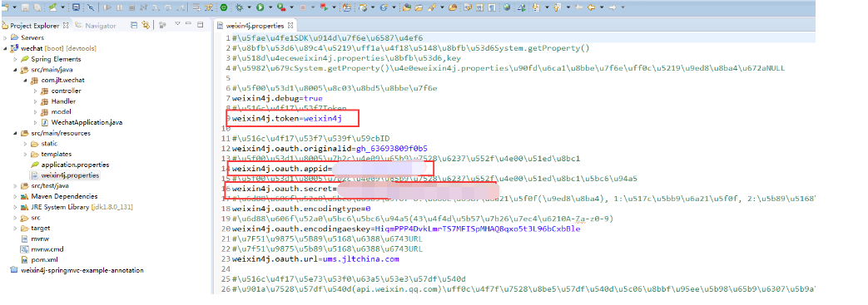Click the Drop to Frame icon
Screen dimensions: 868x305
[x=196, y=7]
